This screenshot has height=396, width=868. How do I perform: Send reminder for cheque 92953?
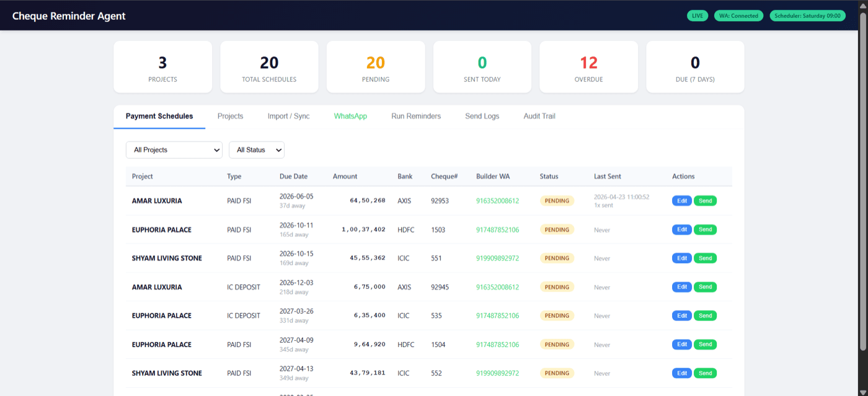706,200
